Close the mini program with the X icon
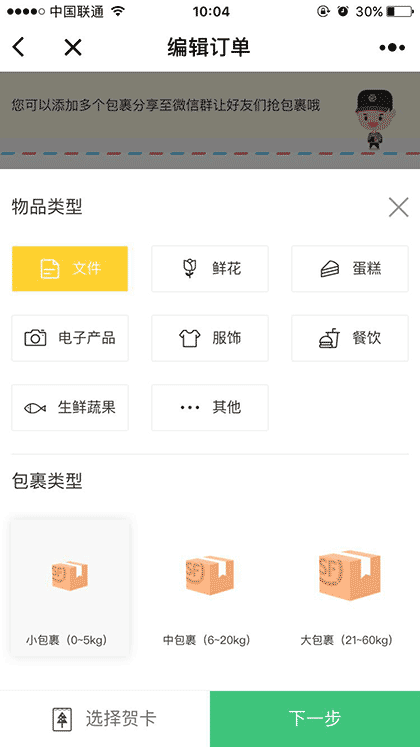The height and width of the screenshot is (747, 420). click(73, 47)
